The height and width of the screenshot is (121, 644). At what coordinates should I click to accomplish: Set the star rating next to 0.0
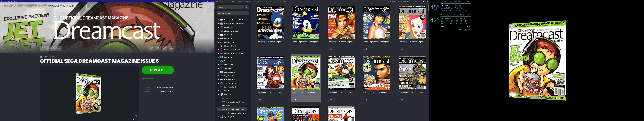coord(54,48)
